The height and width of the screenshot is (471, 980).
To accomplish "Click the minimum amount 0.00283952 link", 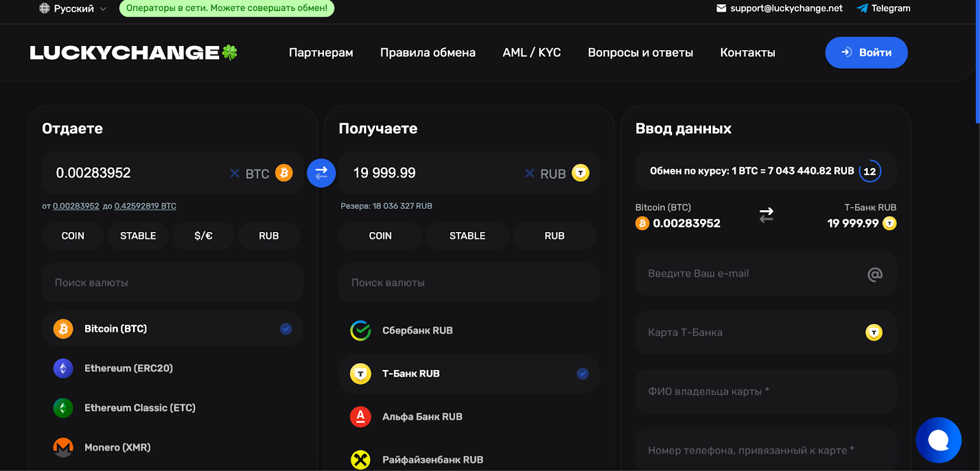I will [x=76, y=206].
